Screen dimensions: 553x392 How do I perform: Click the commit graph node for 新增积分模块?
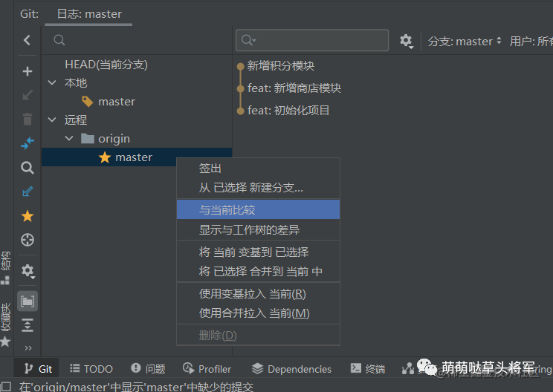(x=241, y=66)
